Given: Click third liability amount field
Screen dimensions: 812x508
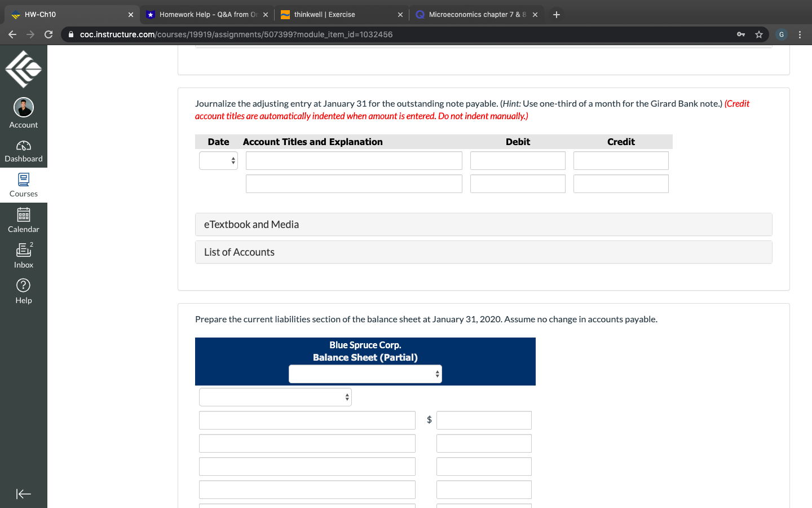Looking at the screenshot, I should tap(484, 467).
